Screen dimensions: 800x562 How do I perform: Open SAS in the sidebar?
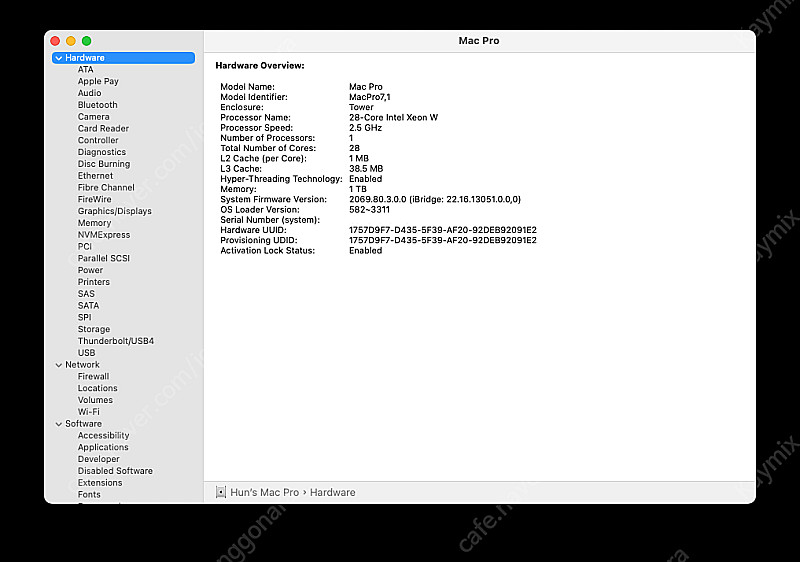[x=86, y=294]
